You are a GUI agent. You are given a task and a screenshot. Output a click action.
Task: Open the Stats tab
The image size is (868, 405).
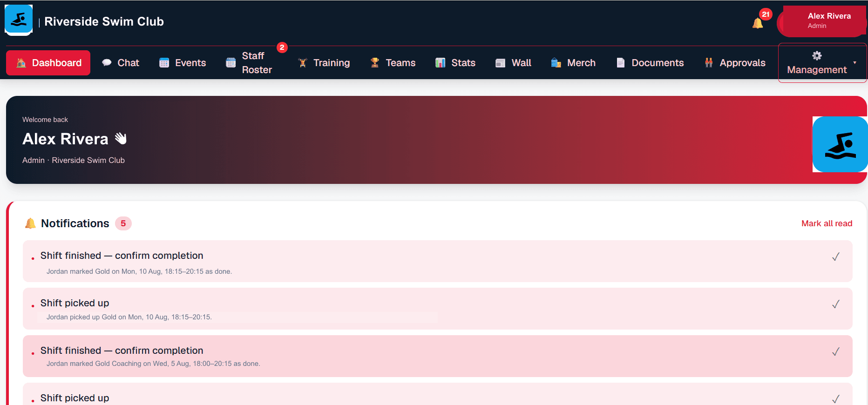455,63
